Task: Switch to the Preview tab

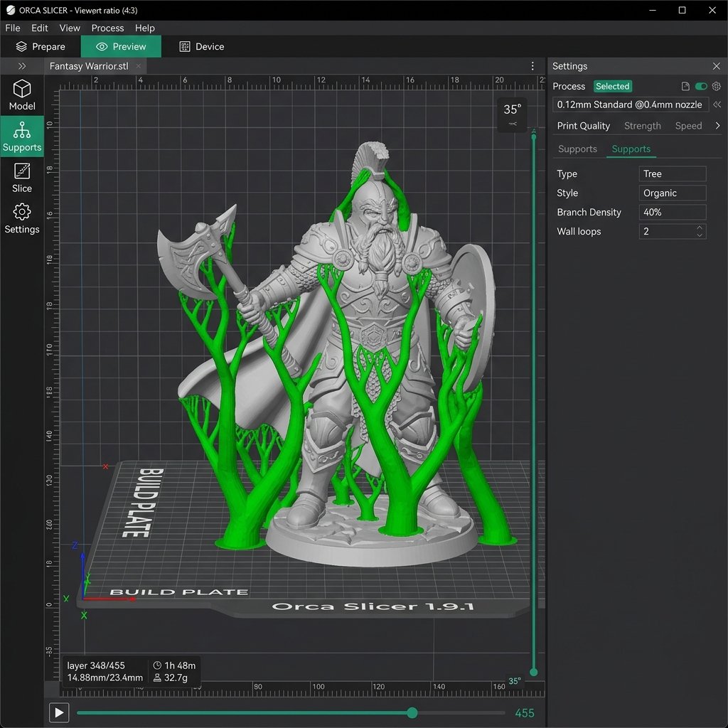Action: pos(121,46)
